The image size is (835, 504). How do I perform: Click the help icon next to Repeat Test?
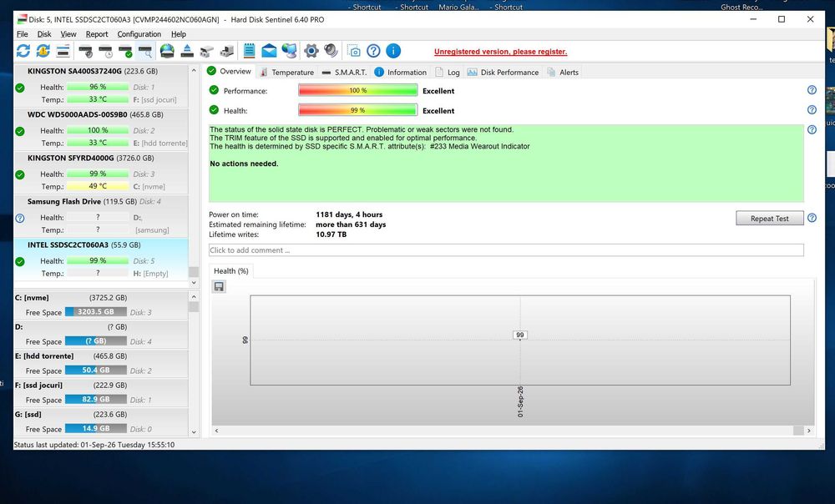tap(812, 218)
